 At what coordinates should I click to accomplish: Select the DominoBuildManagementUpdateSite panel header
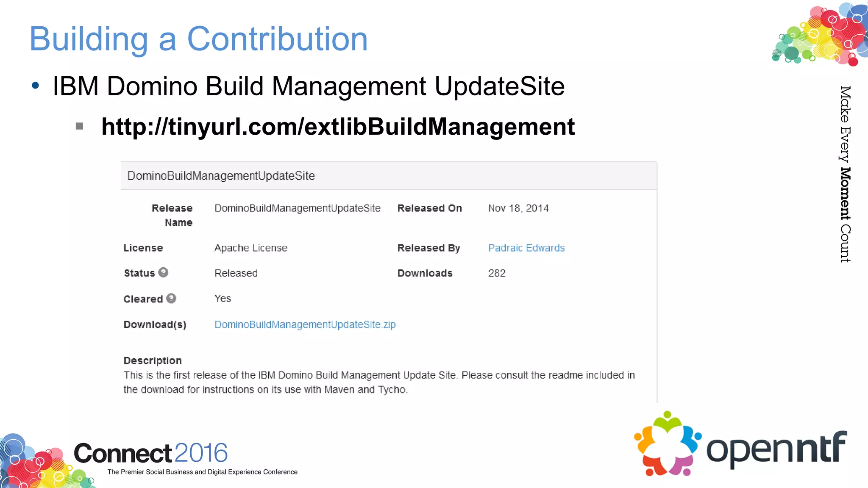coord(389,176)
